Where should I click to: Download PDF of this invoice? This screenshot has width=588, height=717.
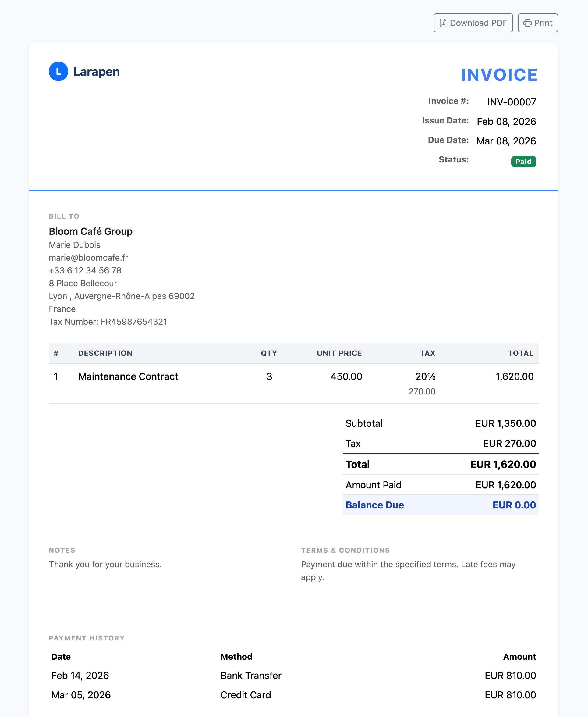click(x=473, y=23)
